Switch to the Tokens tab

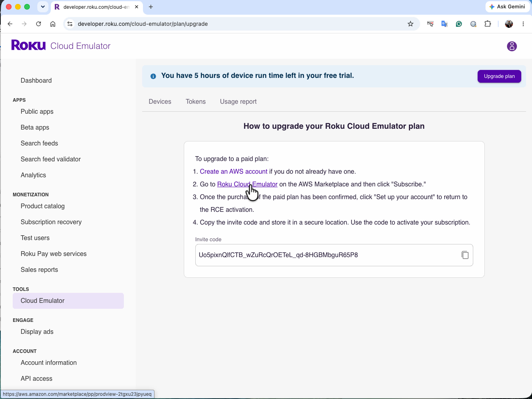click(196, 102)
